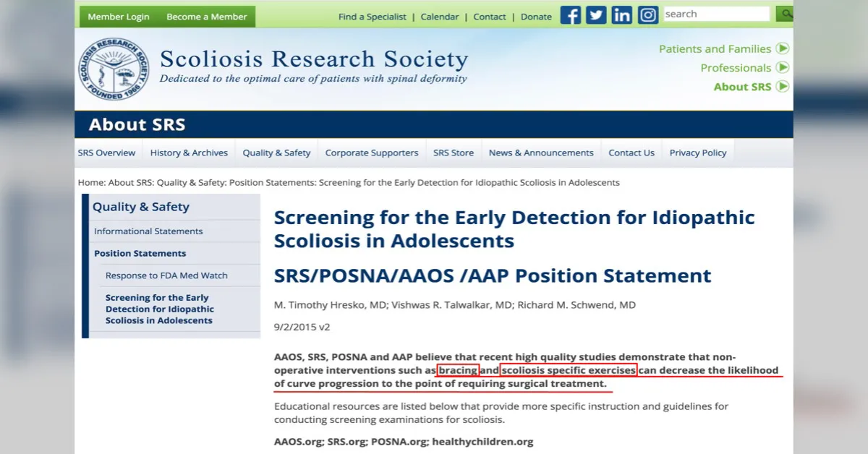Click Home in the breadcrumb
Image resolution: width=868 pixels, height=454 pixels.
click(91, 182)
